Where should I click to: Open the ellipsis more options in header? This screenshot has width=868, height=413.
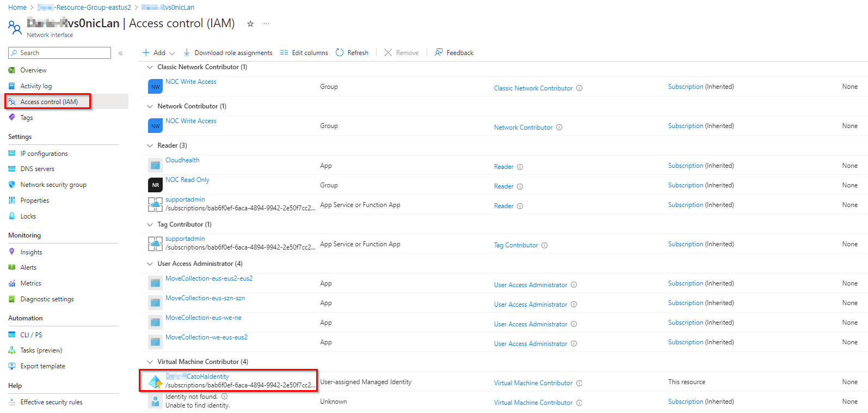266,23
